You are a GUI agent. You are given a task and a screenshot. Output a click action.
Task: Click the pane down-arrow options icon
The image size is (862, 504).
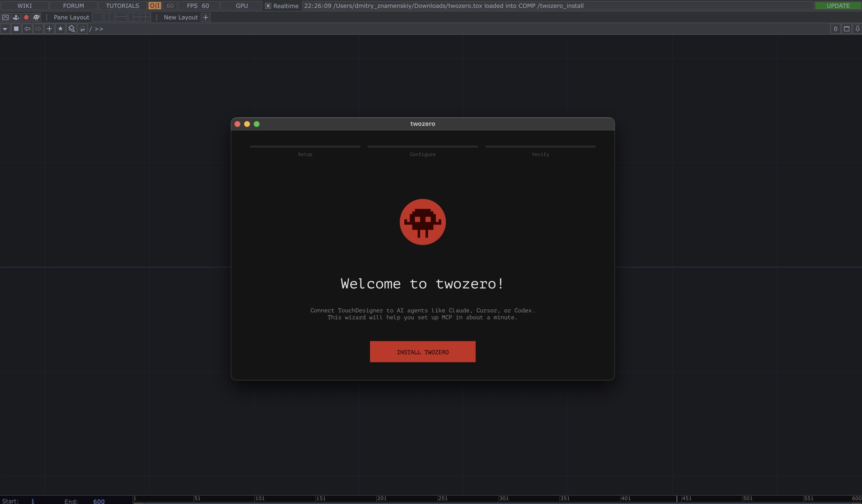(857, 29)
